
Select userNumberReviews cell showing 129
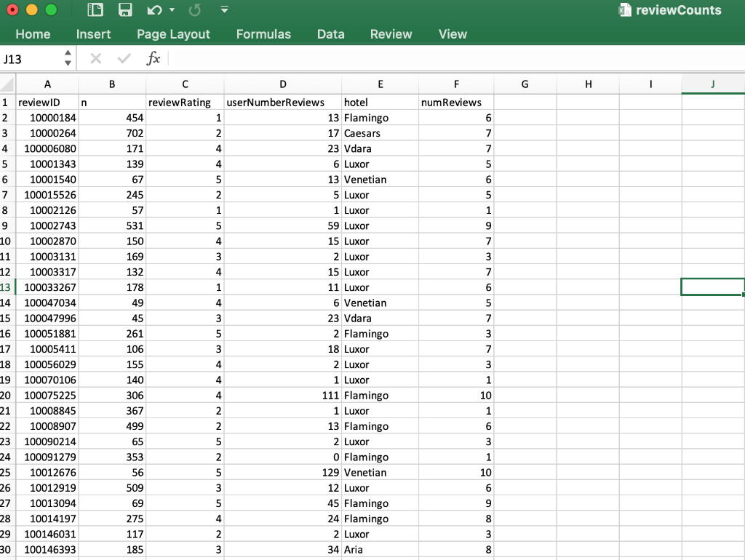pyautogui.click(x=283, y=473)
